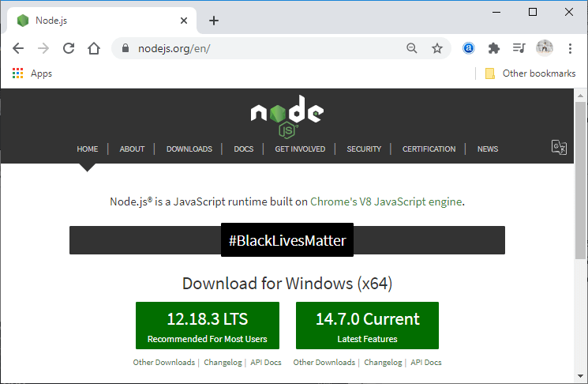
Task: Open Other Downloads under LTS
Action: (x=164, y=362)
